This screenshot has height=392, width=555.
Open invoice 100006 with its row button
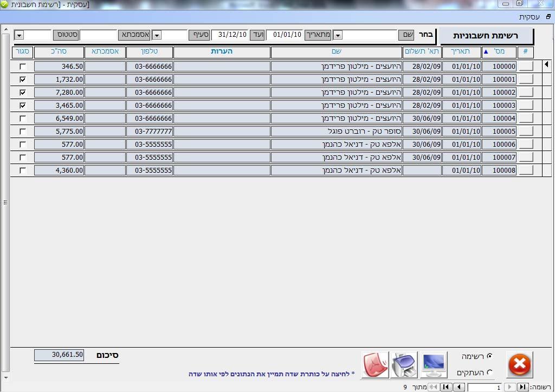pos(526,144)
